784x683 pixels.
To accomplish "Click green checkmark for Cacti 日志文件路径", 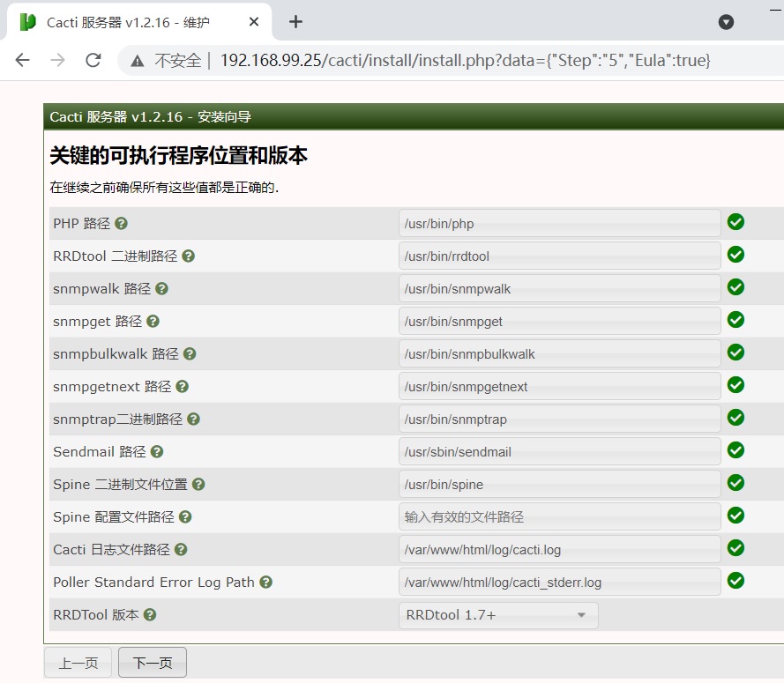I will coord(735,548).
